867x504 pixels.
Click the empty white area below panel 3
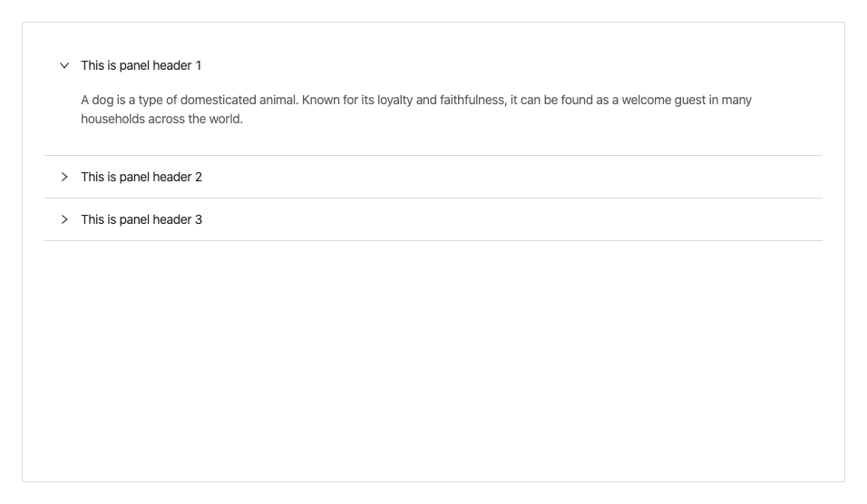tap(433, 359)
